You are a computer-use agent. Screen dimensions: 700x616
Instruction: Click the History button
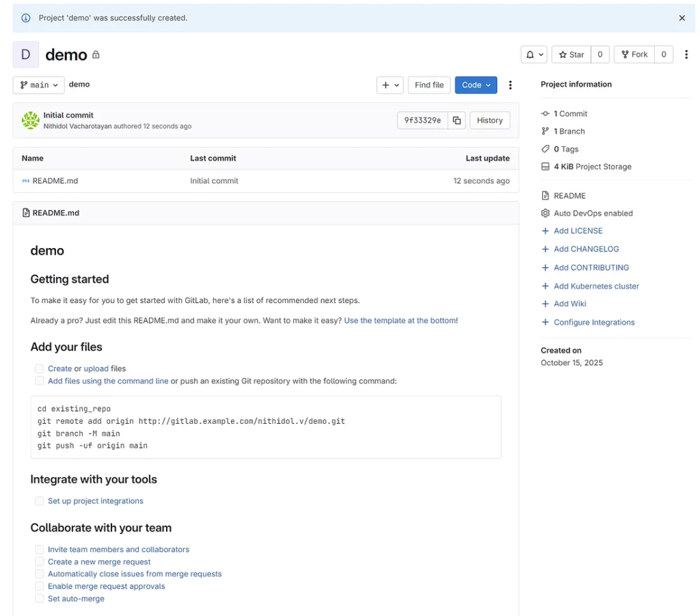[489, 120]
